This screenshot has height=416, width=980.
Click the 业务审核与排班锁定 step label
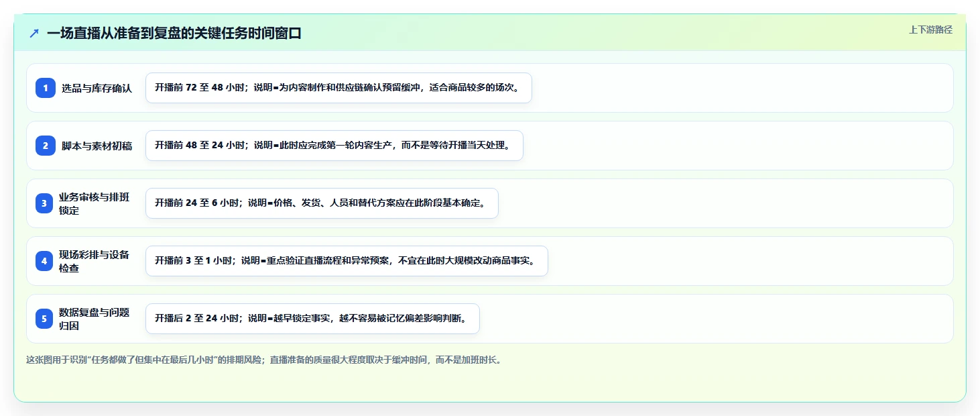(x=95, y=203)
